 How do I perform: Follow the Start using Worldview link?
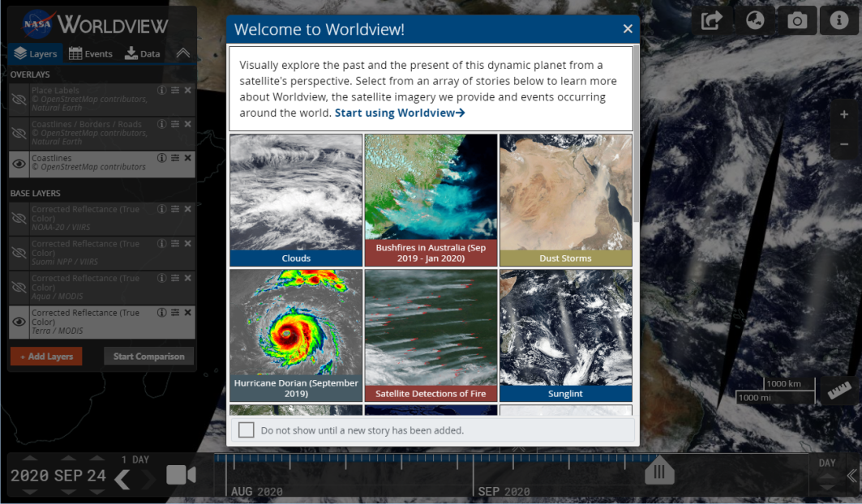pos(400,113)
